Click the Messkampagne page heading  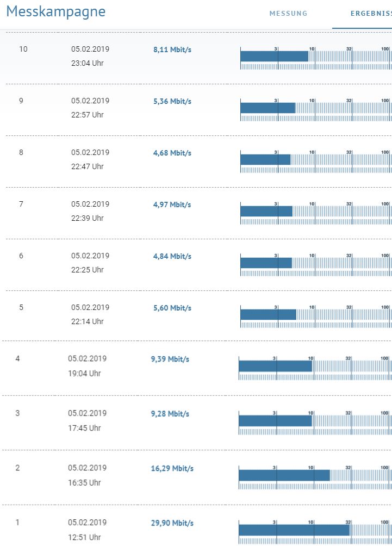tap(56, 11)
